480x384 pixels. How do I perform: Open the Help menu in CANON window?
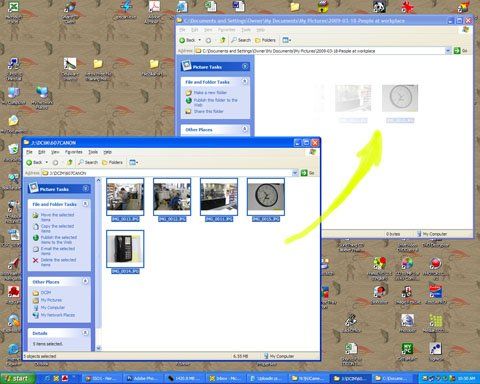coord(107,152)
